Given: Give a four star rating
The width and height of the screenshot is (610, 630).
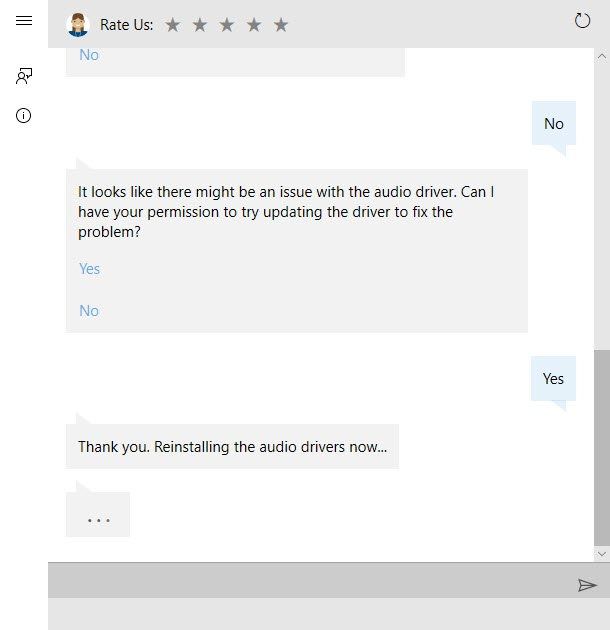Looking at the screenshot, I should pos(254,25).
